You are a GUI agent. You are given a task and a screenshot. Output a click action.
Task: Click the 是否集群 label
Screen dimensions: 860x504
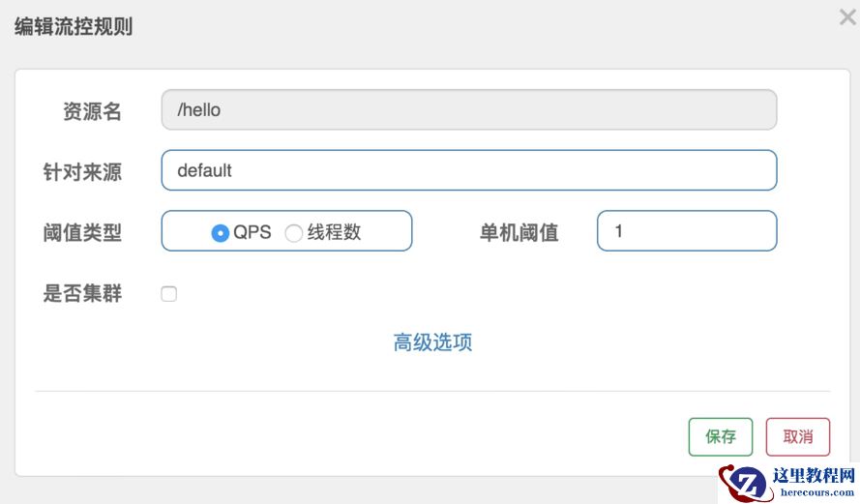(x=83, y=294)
